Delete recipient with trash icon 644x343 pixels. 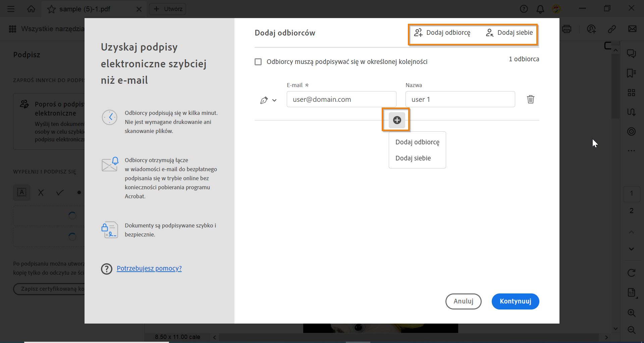pos(531,99)
